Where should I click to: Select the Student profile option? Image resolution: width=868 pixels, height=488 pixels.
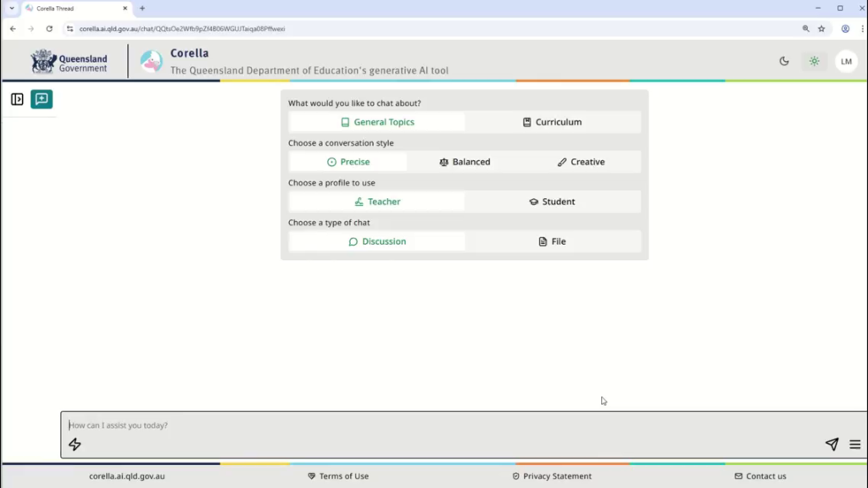(553, 202)
